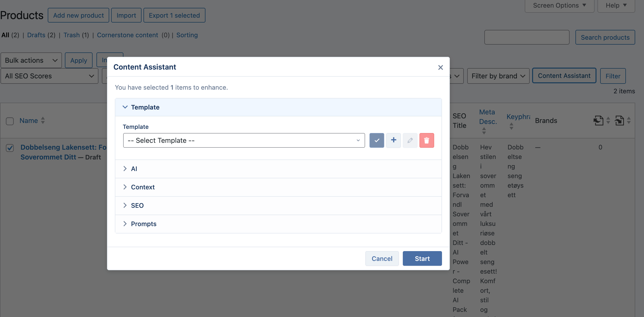Open the Screen Options panel
The image size is (644, 317).
[x=559, y=5]
